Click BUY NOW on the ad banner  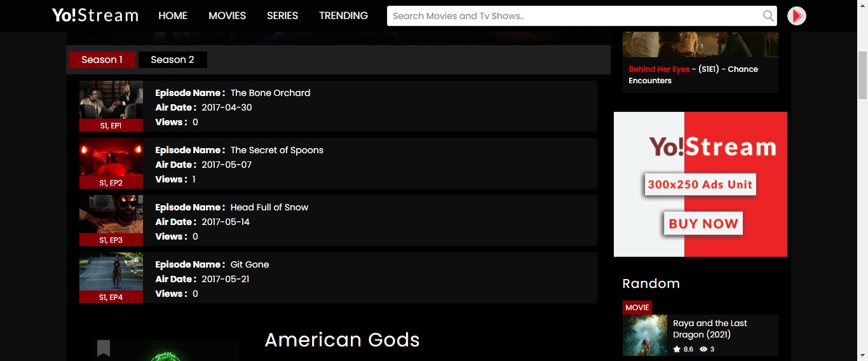click(x=703, y=224)
